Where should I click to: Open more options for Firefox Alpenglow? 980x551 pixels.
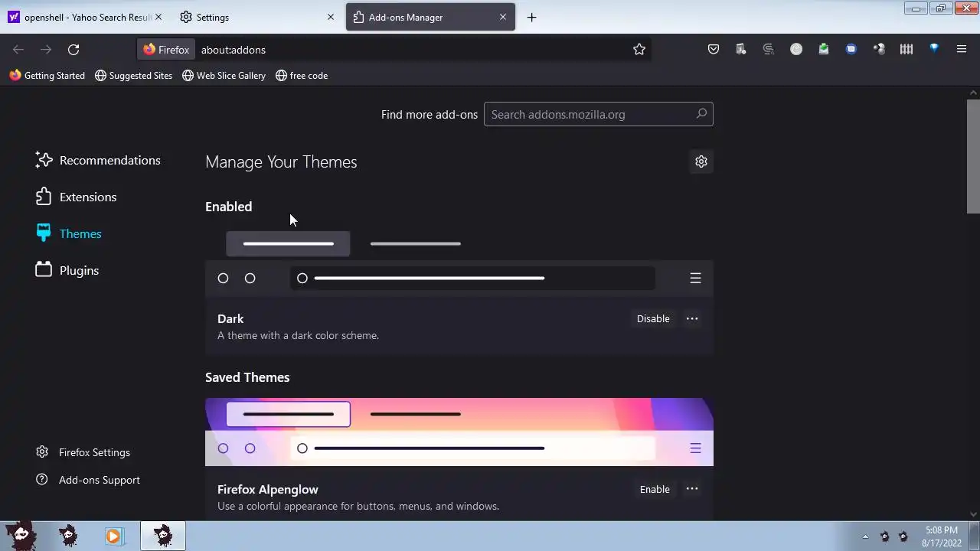tap(692, 489)
